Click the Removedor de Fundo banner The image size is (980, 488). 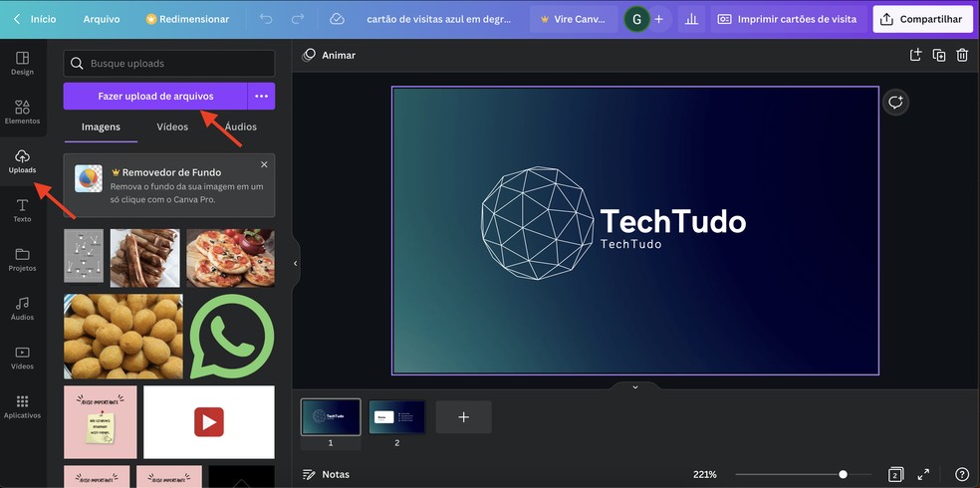(169, 185)
